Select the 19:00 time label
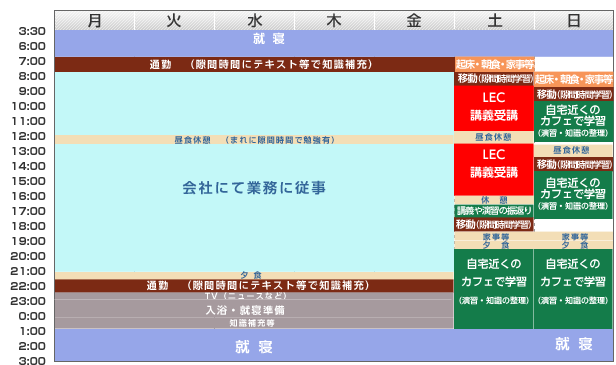The width and height of the screenshot is (616, 365). 28,241
